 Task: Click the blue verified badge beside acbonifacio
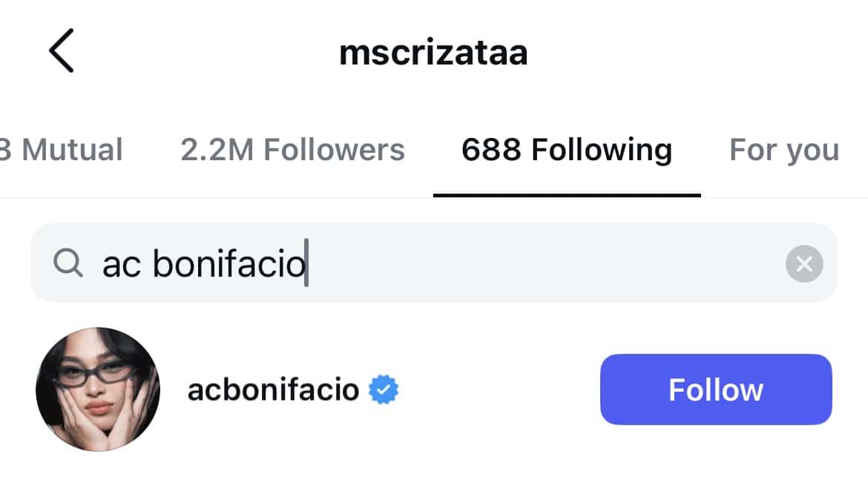(x=384, y=389)
